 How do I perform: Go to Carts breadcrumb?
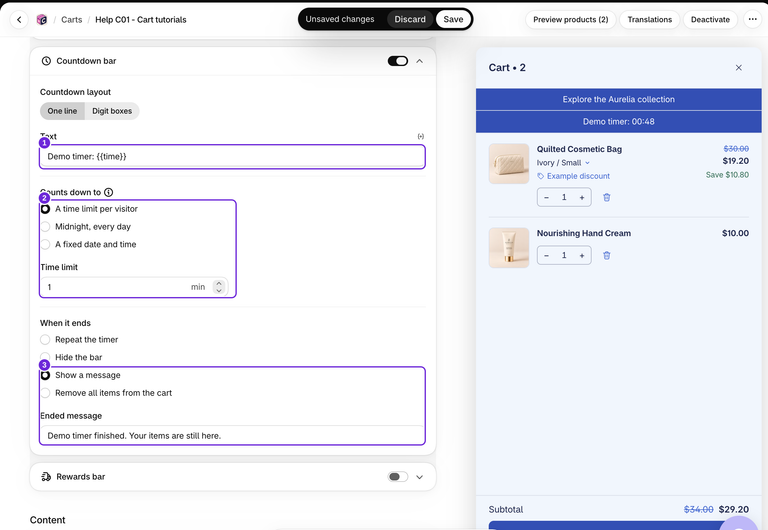click(x=72, y=20)
